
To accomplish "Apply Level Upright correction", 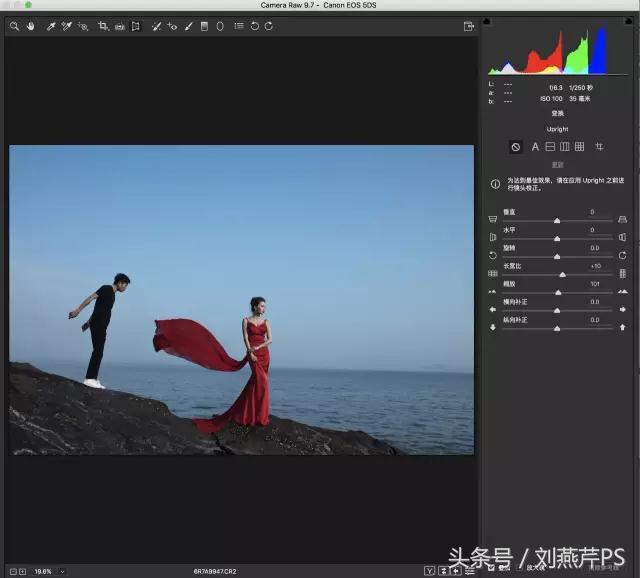I will click(550, 147).
